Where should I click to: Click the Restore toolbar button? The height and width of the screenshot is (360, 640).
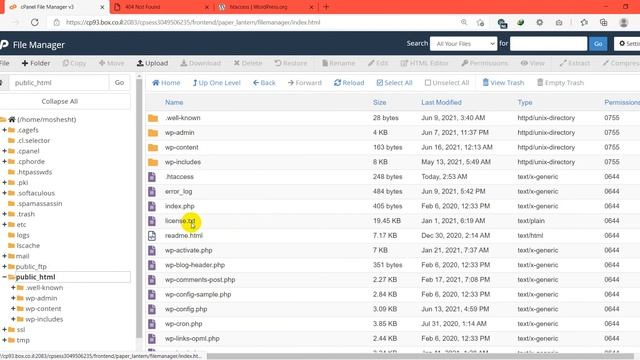tap(291, 63)
